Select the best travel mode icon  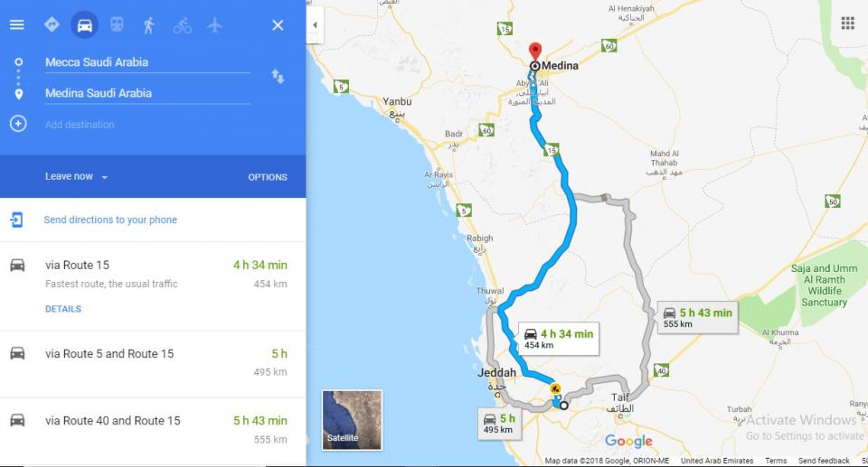(52, 25)
